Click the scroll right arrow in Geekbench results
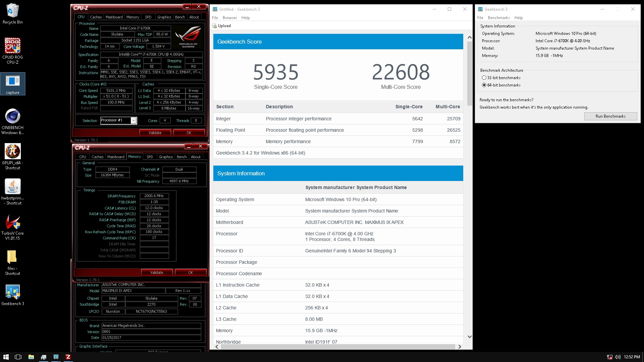This screenshot has width=644, height=362. [460, 347]
